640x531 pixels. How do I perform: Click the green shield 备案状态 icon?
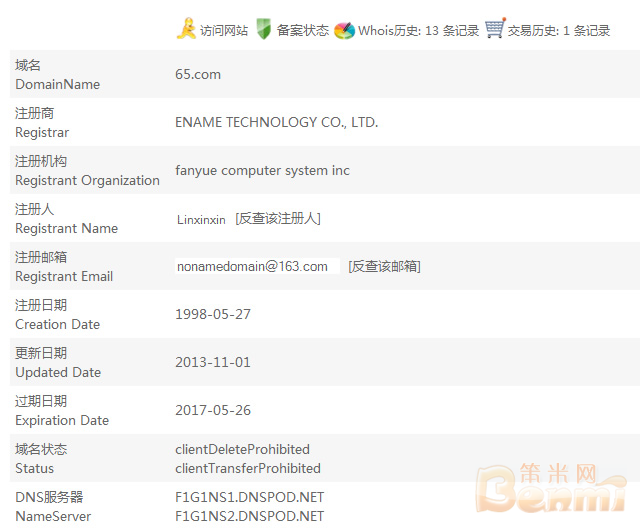coord(263,29)
